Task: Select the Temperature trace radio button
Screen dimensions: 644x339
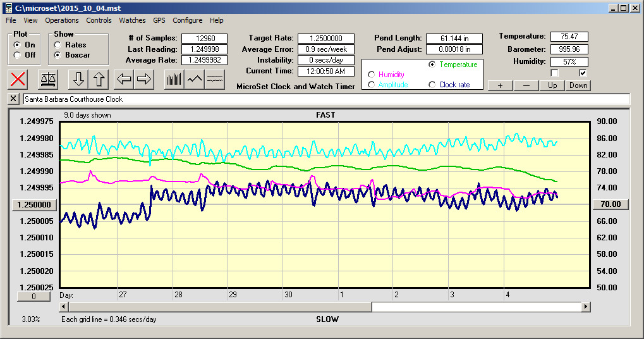Action: (x=432, y=64)
